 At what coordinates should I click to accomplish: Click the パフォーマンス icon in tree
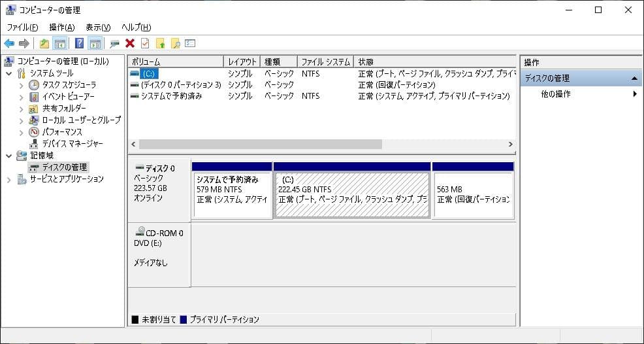click(34, 132)
